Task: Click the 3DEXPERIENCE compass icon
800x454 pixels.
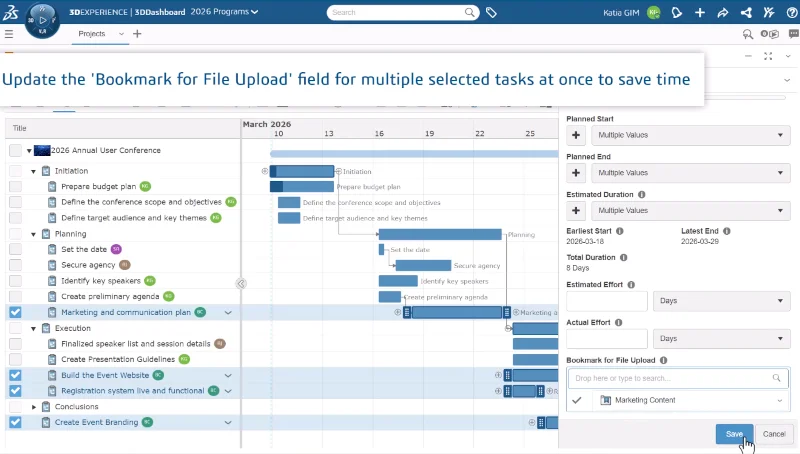Action: click(42, 20)
